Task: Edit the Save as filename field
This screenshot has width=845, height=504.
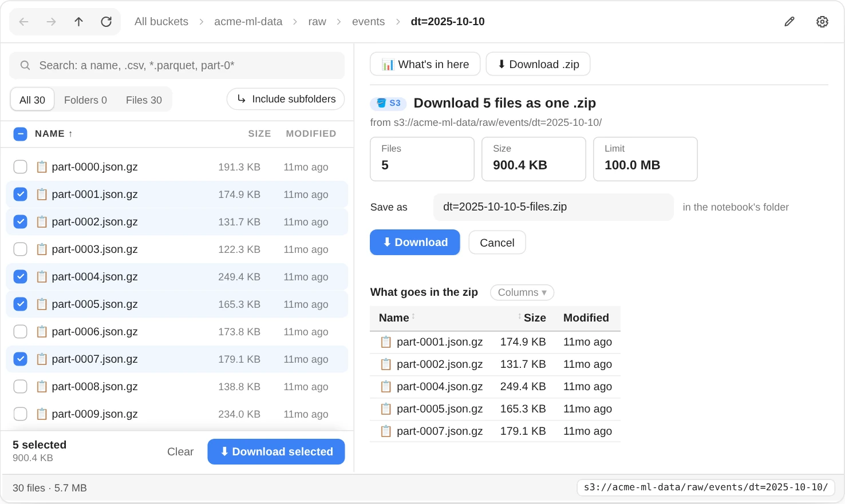Action: pos(554,207)
